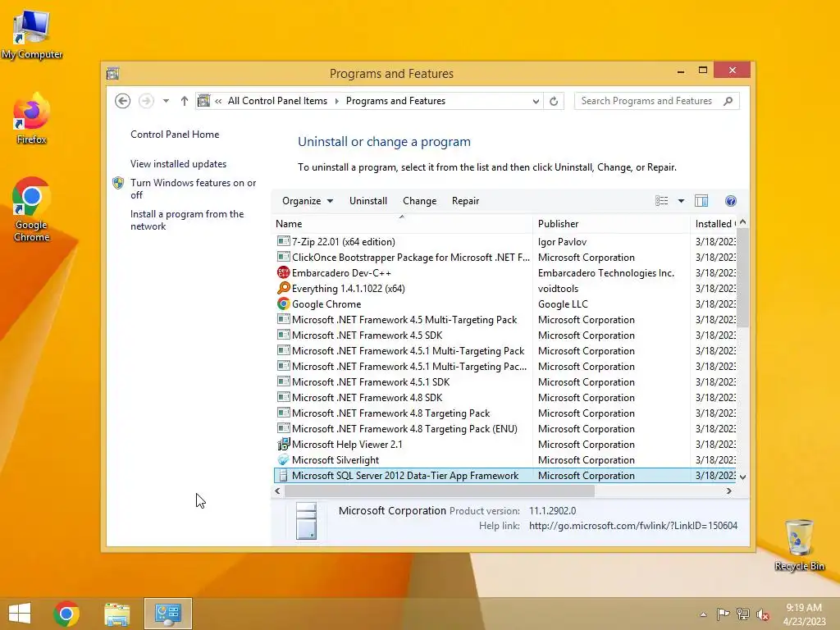Click the change view icon
The width and height of the screenshot is (840, 630).
pos(662,201)
